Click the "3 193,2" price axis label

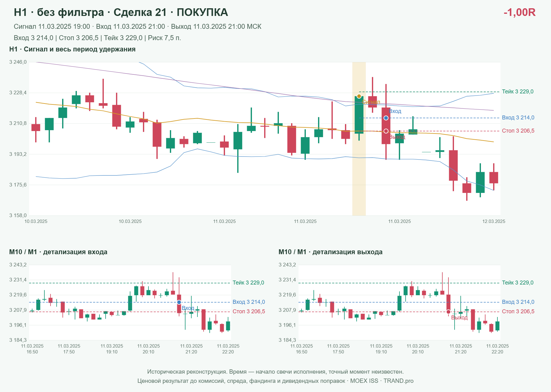tap(18, 154)
